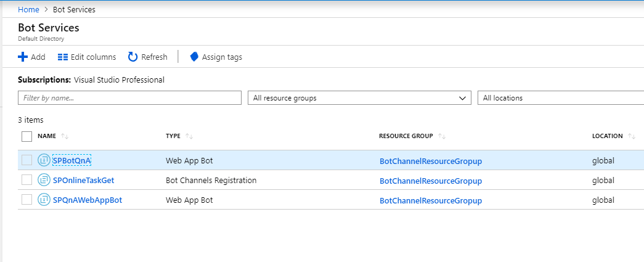644x262 pixels.
Task: Click 'Web App Bot' in SPQnAWebAppBot row
Action: pos(189,200)
